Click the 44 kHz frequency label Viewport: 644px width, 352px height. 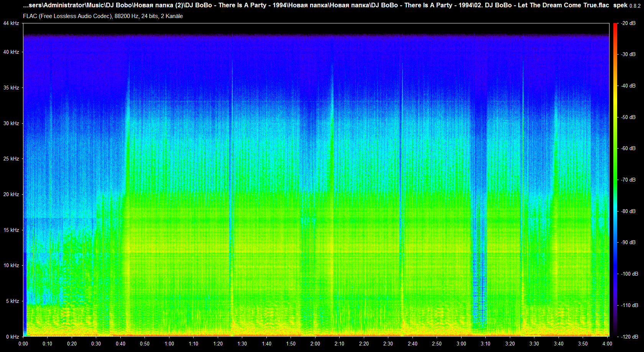pos(11,23)
